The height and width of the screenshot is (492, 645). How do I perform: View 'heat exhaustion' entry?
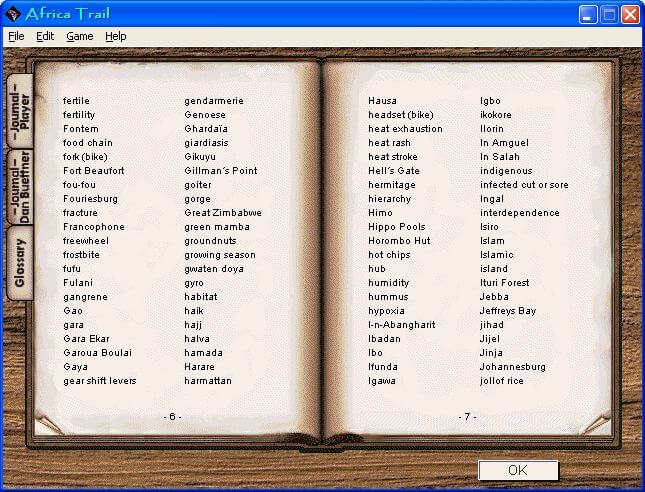(406, 129)
